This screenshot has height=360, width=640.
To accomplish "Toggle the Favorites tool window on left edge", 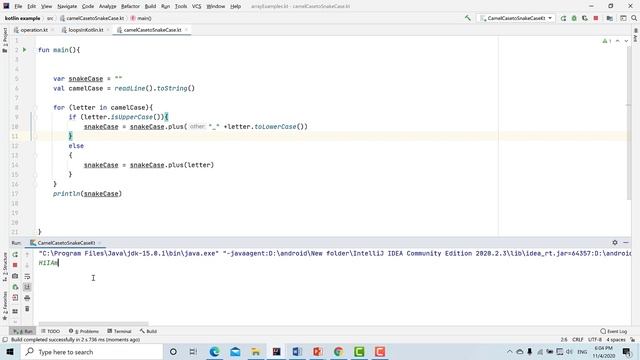I will [x=4, y=305].
